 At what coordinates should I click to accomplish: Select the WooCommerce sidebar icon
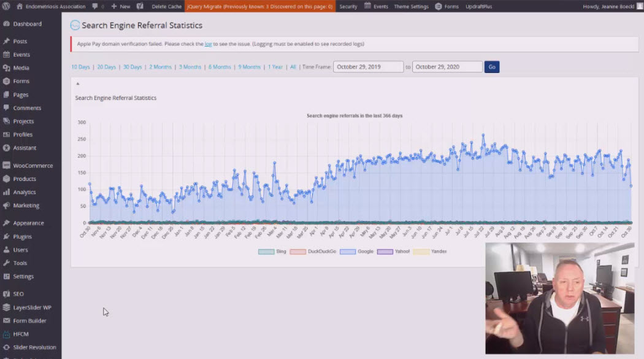click(6, 166)
